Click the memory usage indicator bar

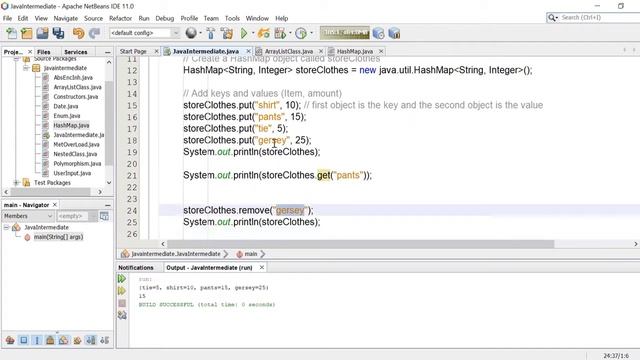(344, 33)
